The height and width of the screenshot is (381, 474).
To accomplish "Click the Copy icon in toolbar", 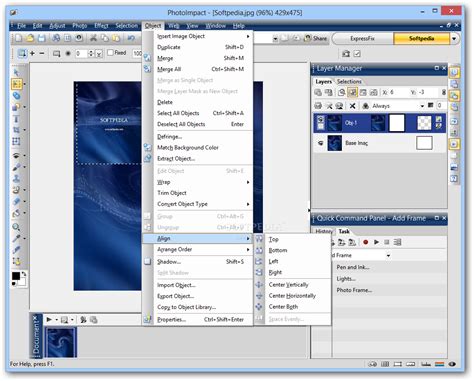I will pyautogui.click(x=105, y=38).
